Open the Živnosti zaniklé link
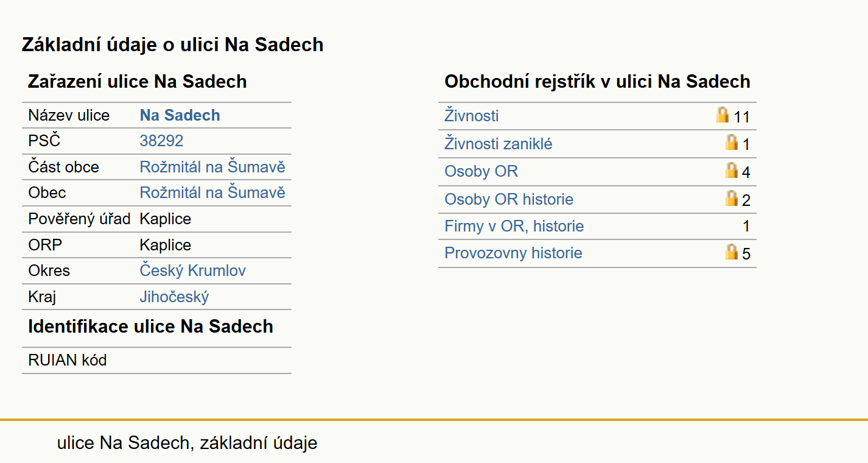 (x=499, y=144)
